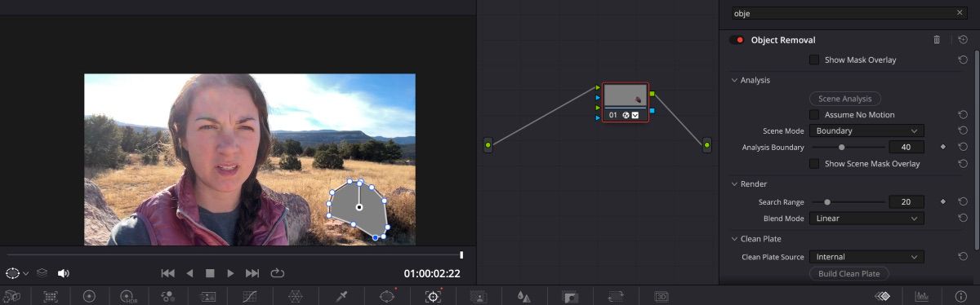Toggle the Object Removal effect off

pyautogui.click(x=736, y=40)
